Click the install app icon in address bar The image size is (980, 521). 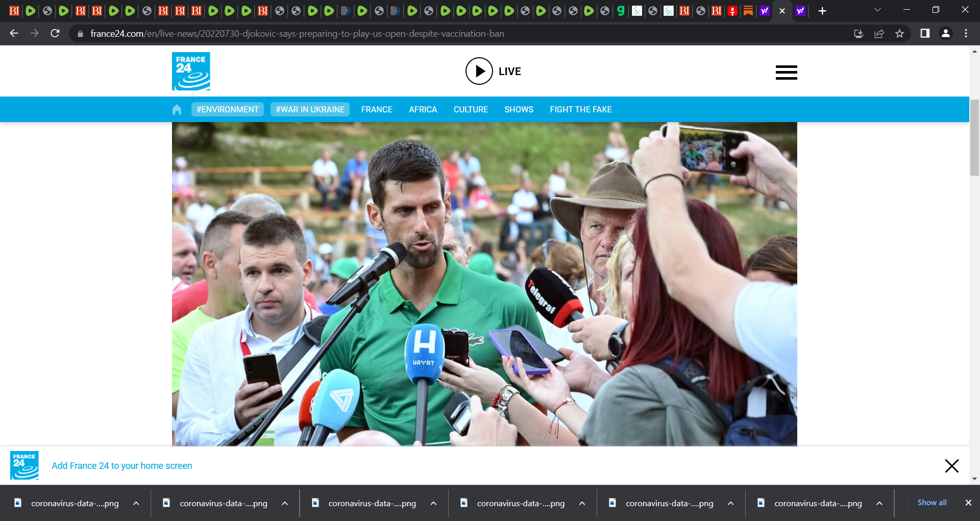[859, 34]
